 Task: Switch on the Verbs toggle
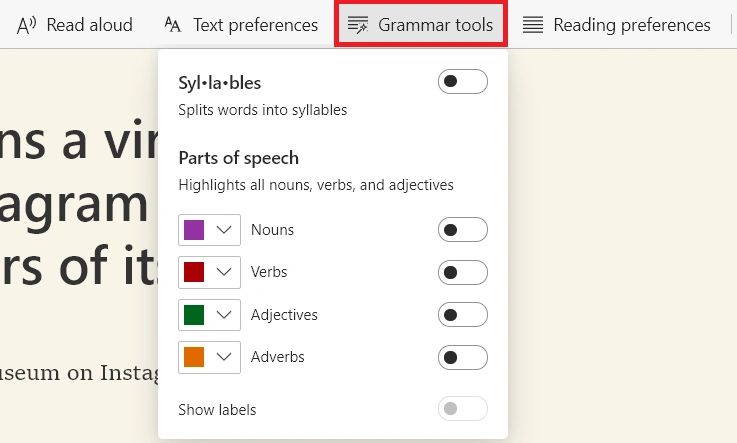[462, 272]
